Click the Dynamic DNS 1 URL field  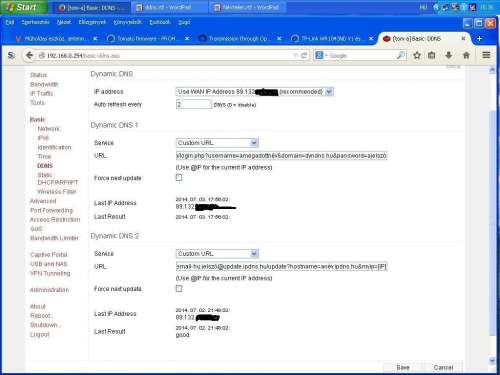click(x=282, y=155)
